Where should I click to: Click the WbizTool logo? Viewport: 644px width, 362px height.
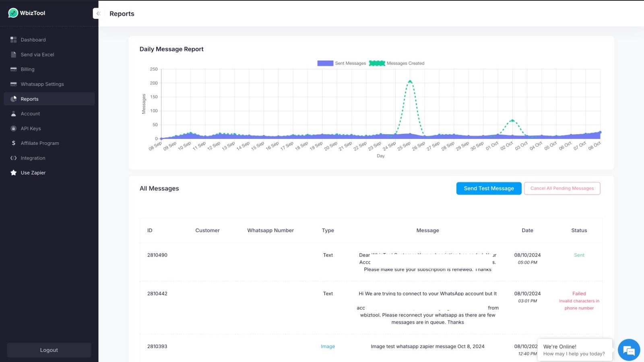point(26,12)
